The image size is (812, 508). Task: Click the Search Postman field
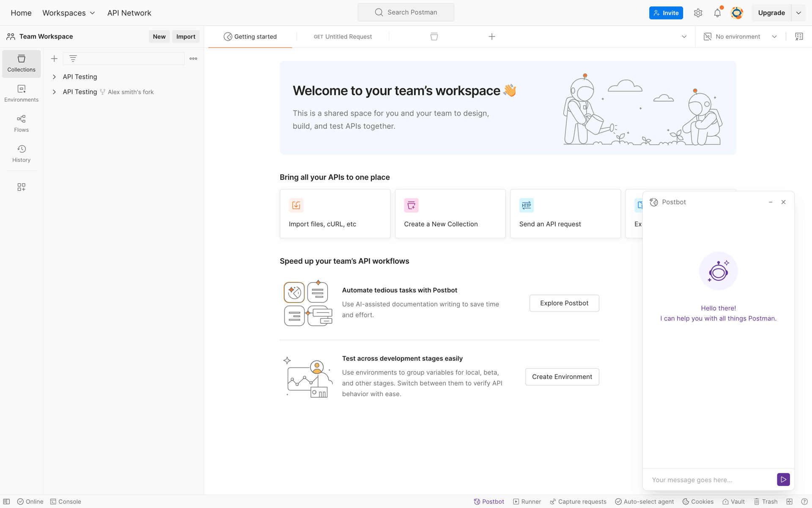[x=406, y=12]
